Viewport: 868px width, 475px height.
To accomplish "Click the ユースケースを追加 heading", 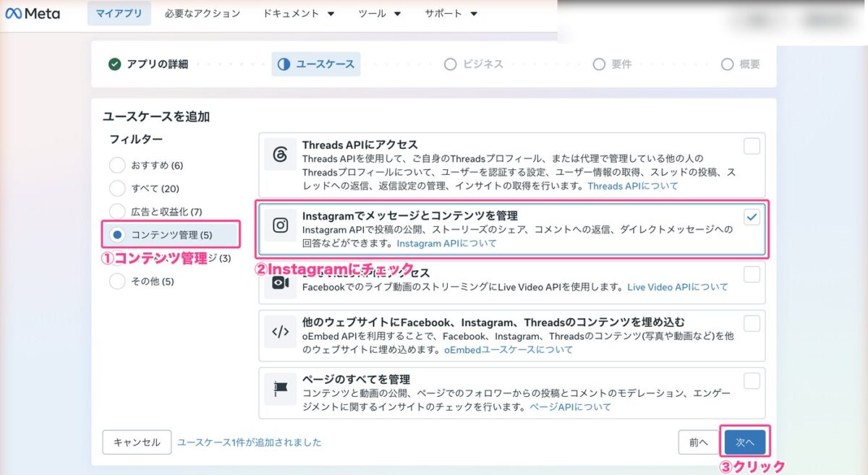I will [x=156, y=116].
